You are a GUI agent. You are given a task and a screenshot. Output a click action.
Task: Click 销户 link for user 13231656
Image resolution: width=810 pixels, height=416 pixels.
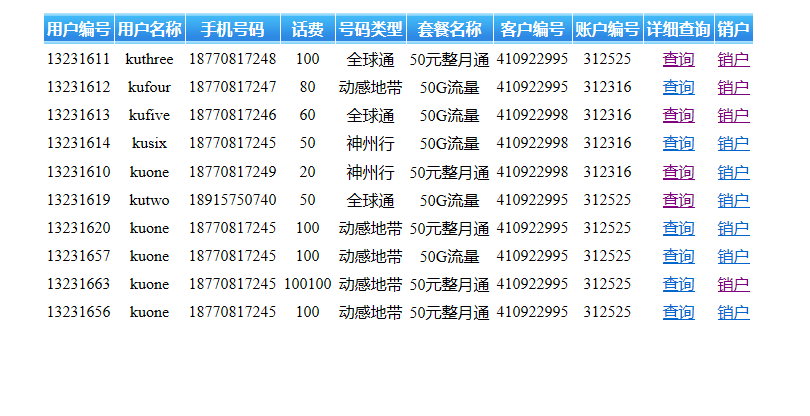(733, 312)
